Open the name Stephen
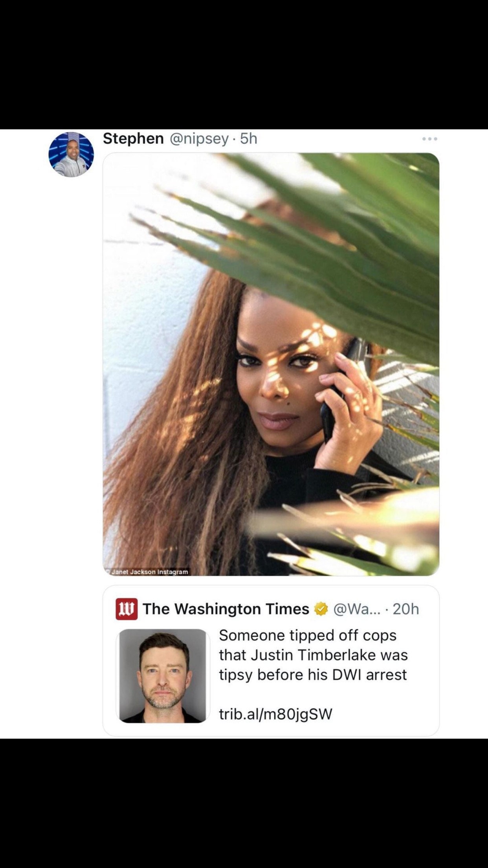Screen dimensions: 488x868 pyautogui.click(x=133, y=138)
